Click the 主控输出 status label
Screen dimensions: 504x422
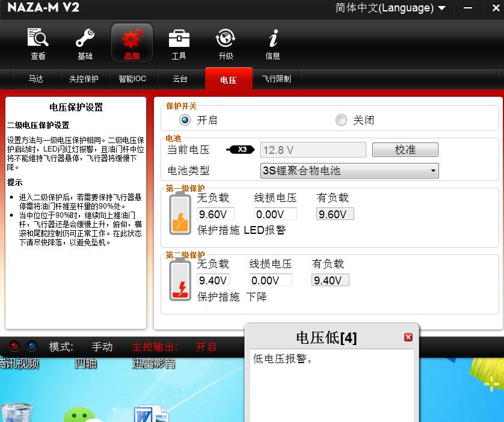click(155, 347)
